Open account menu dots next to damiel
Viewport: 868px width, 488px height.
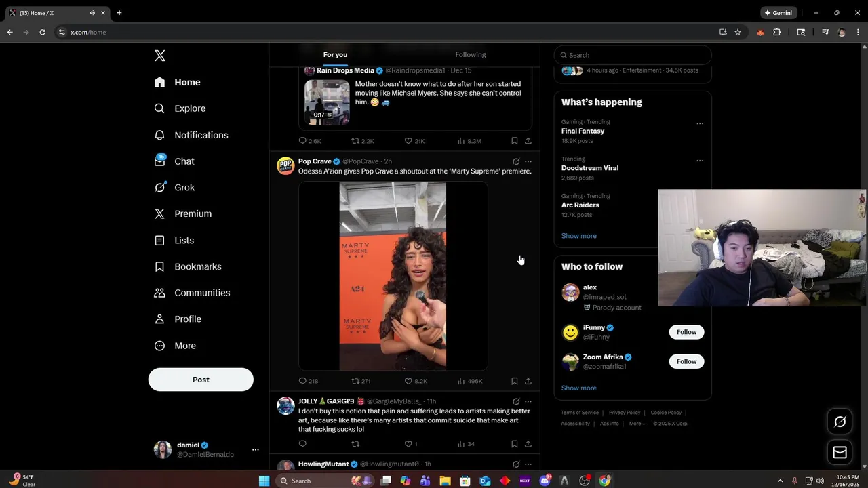[x=256, y=449]
